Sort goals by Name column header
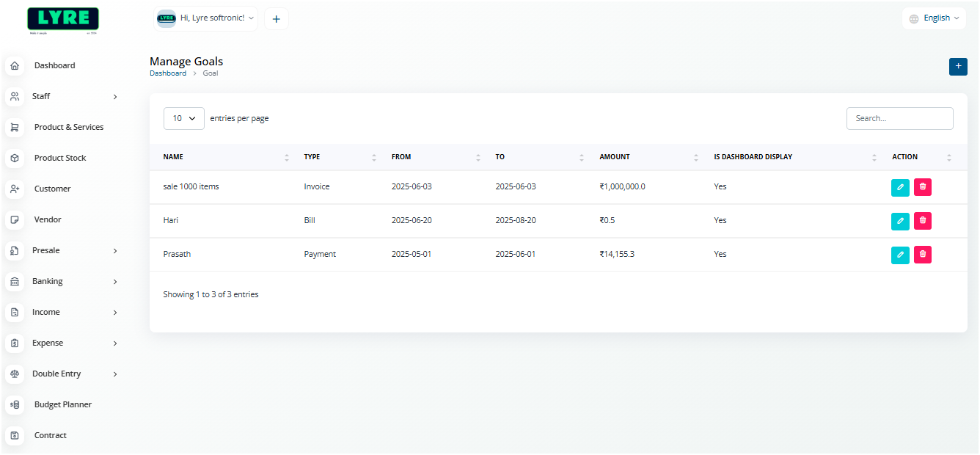 [173, 157]
